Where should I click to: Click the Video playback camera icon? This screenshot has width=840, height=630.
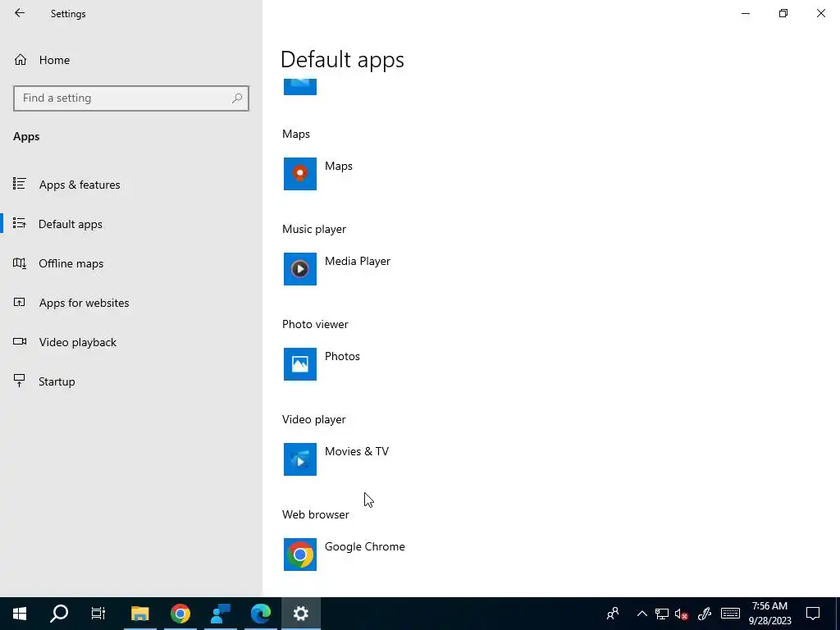pos(20,342)
